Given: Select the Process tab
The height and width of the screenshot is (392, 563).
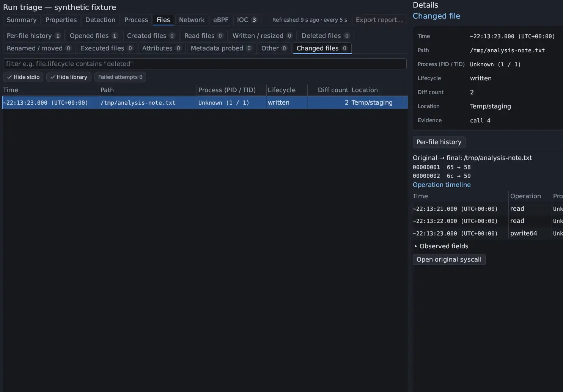Looking at the screenshot, I should point(136,20).
